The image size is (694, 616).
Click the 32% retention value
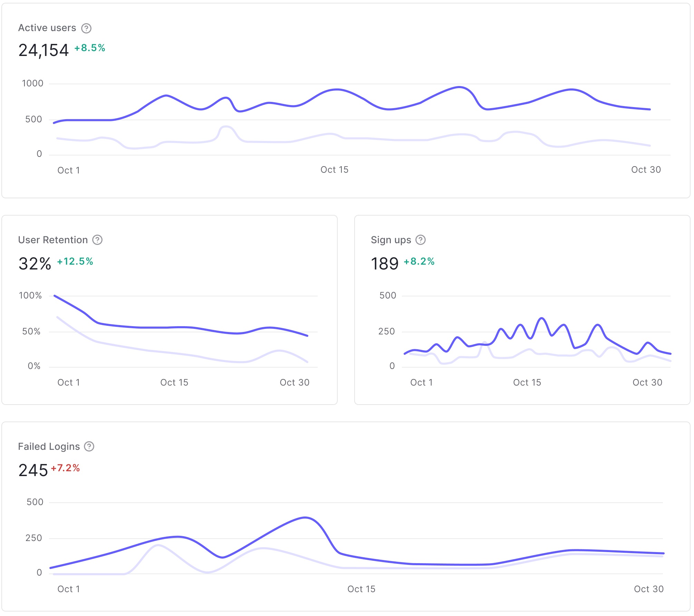35,264
